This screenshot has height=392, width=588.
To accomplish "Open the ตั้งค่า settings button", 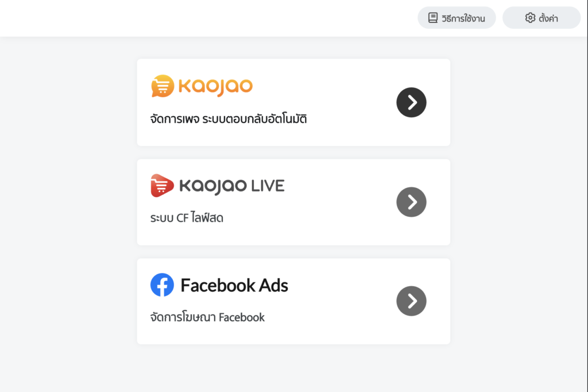I will point(541,18).
